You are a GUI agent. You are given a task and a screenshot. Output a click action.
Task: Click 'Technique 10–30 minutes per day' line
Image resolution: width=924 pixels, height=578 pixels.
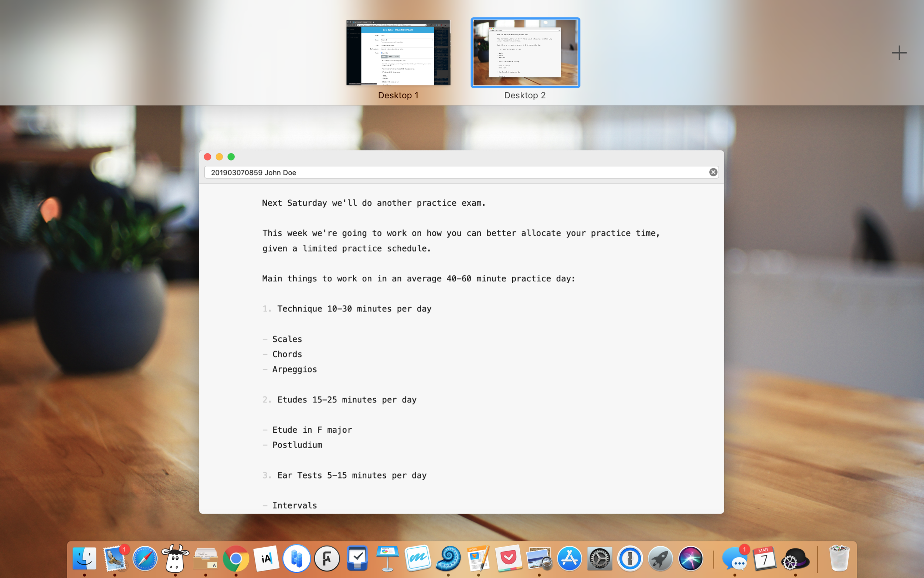(x=354, y=309)
